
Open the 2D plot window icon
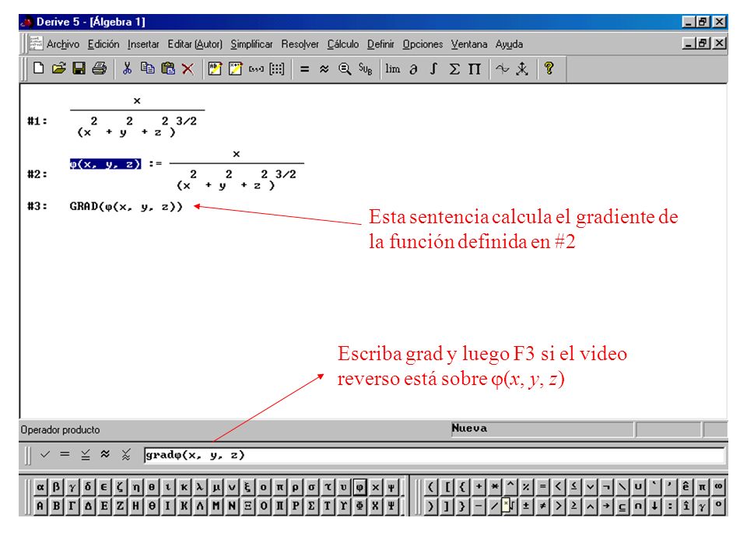coord(502,68)
